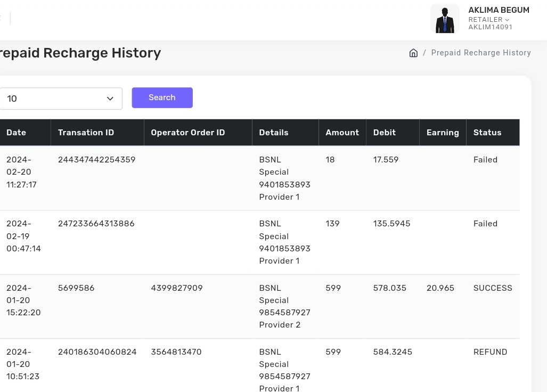This screenshot has height=392, width=547.
Task: Expand the RETAILER role chevron
Action: click(507, 20)
